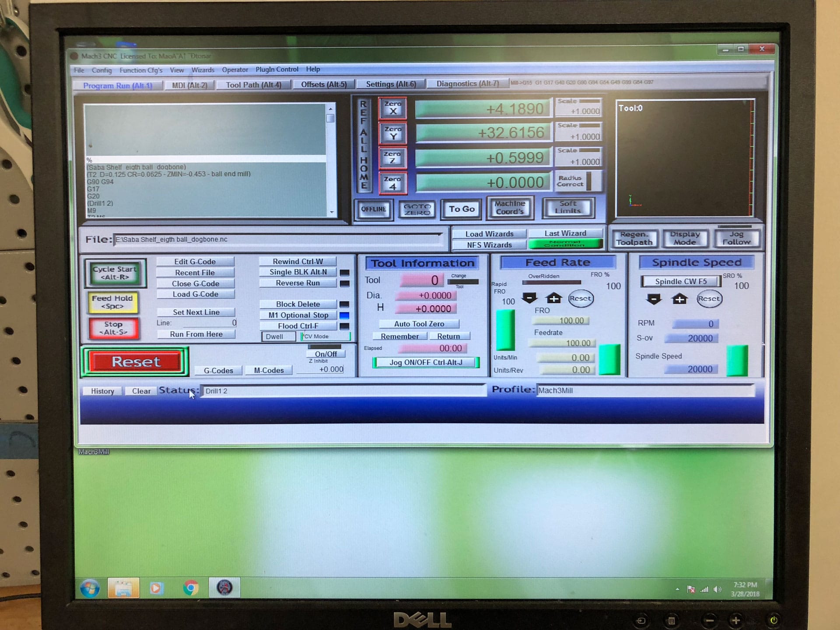Image resolution: width=840 pixels, height=630 pixels.
Task: Click the Zero Z axis button
Action: tap(392, 158)
